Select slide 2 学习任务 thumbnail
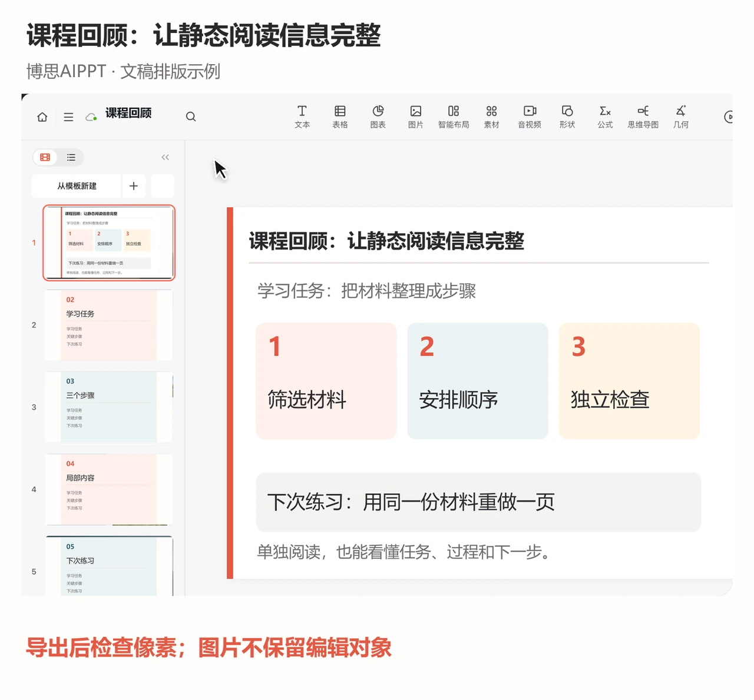This screenshot has width=754, height=700. (109, 325)
